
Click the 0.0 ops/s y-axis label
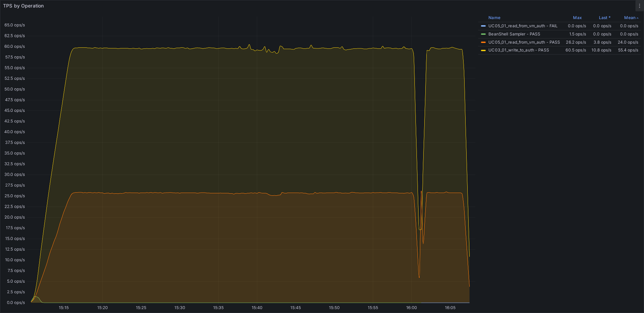(16, 302)
